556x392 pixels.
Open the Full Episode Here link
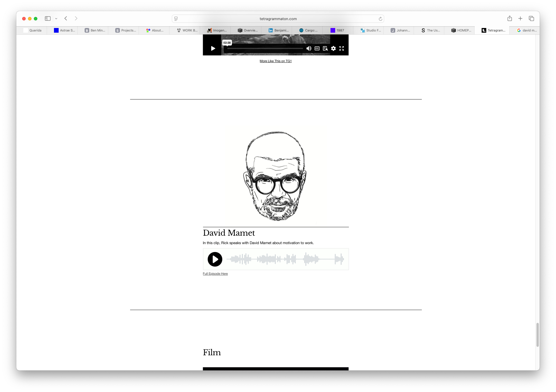[x=215, y=274]
